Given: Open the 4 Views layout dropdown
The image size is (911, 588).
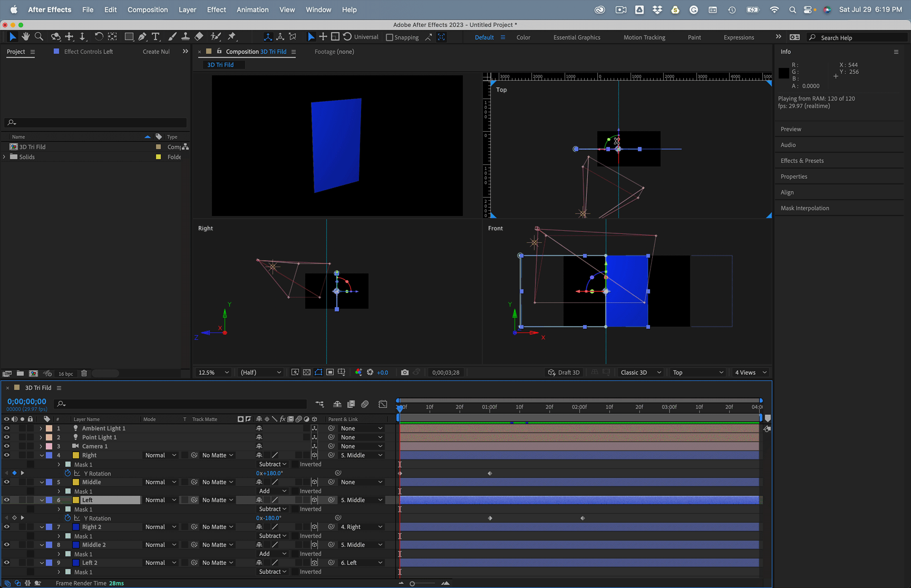Looking at the screenshot, I should [751, 373].
